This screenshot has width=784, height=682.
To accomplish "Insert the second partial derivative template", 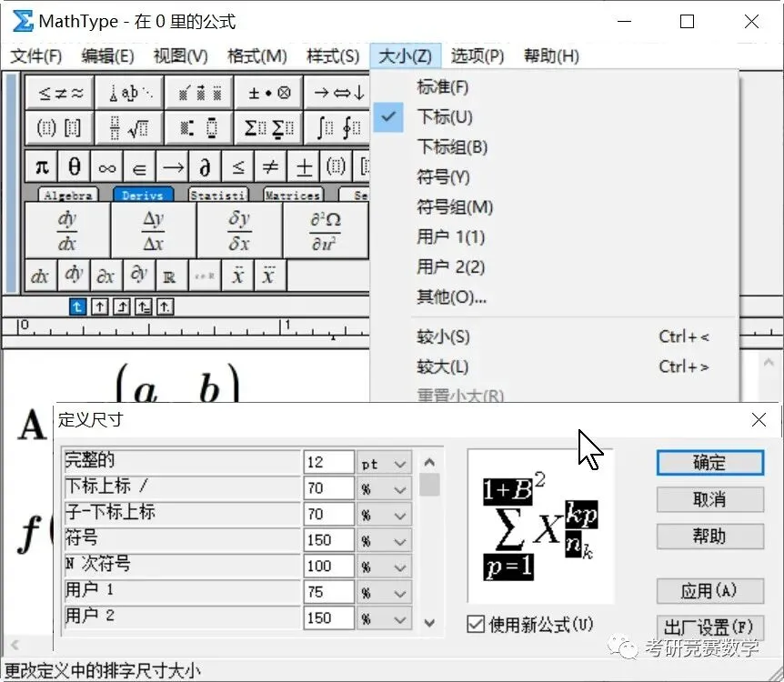I will pyautogui.click(x=326, y=230).
